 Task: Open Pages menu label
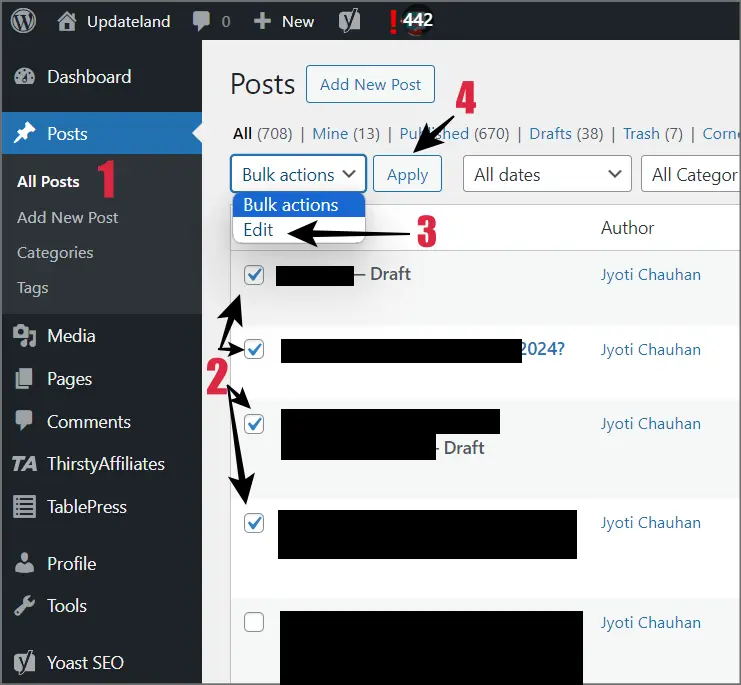pos(69,379)
